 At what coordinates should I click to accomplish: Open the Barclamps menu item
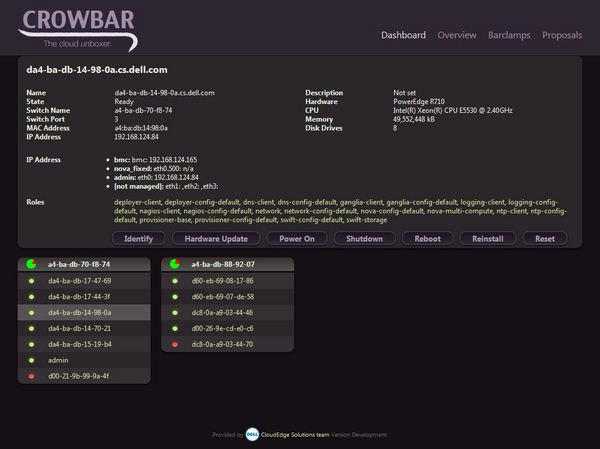(509, 35)
